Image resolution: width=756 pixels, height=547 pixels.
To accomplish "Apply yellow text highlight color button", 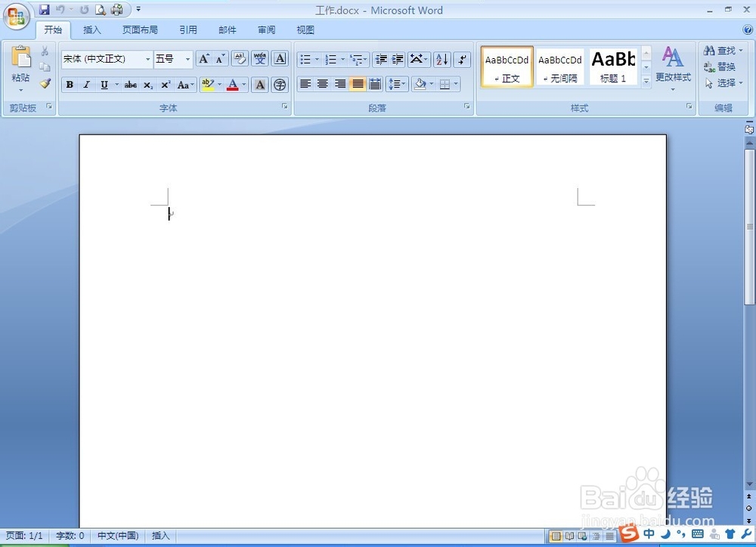I will 208,85.
